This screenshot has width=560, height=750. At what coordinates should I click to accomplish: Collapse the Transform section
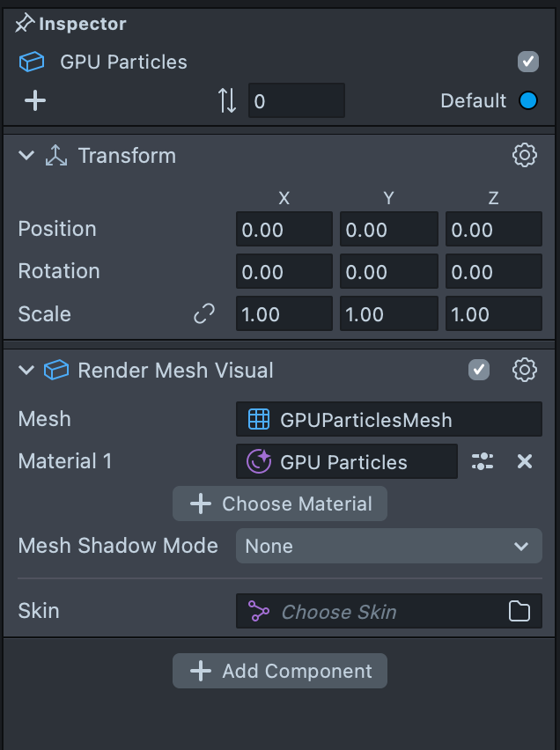(x=26, y=156)
